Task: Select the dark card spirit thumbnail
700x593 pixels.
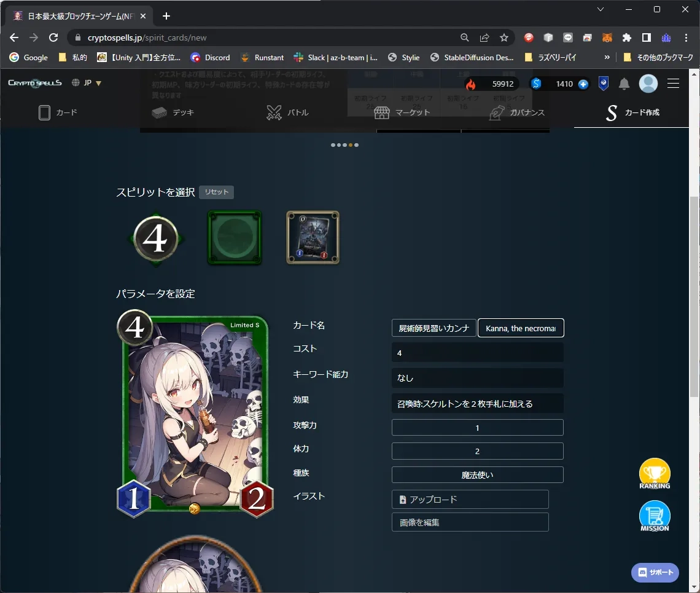Action: pyautogui.click(x=313, y=238)
